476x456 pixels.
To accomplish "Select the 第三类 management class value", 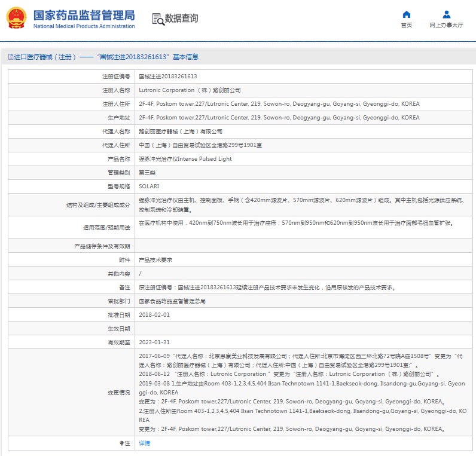I will click(147, 173).
